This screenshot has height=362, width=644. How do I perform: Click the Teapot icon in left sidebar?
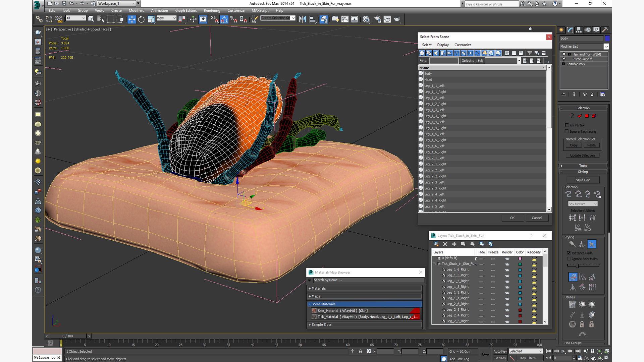(x=38, y=33)
